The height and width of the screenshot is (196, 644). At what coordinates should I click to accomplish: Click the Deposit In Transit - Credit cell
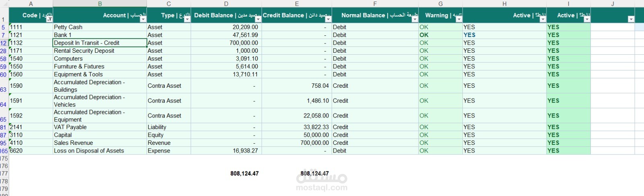point(100,43)
